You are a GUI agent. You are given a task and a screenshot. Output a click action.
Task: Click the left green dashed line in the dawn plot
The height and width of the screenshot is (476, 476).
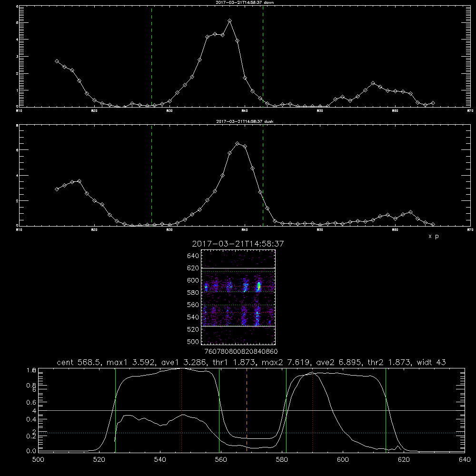[x=151, y=56]
